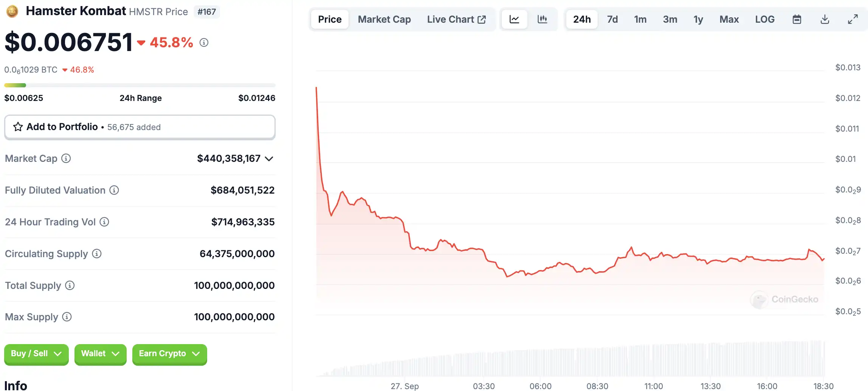Click info icon next to price change percentage

pos(204,43)
